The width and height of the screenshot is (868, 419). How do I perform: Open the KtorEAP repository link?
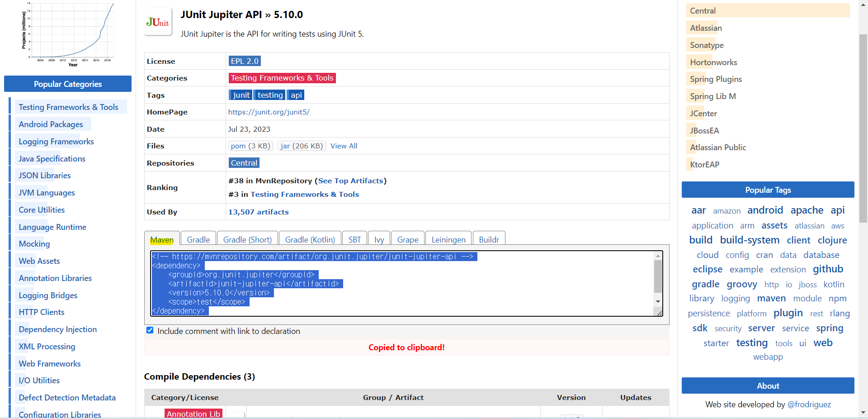pyautogui.click(x=705, y=164)
